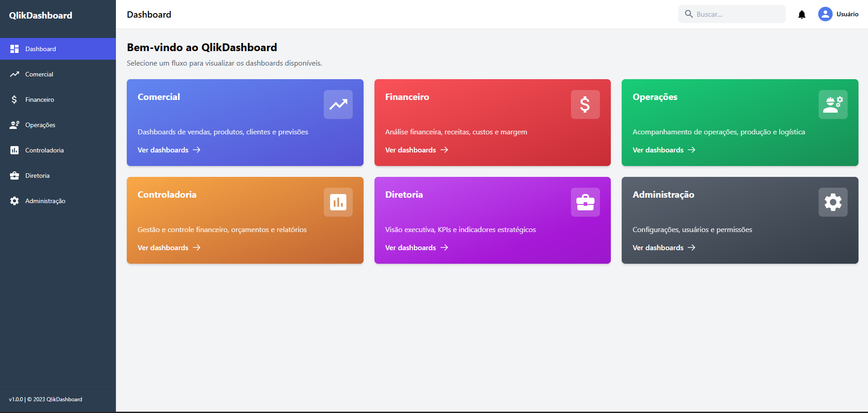Click the QlikDashboard logo title
The image size is (868, 413).
[41, 15]
